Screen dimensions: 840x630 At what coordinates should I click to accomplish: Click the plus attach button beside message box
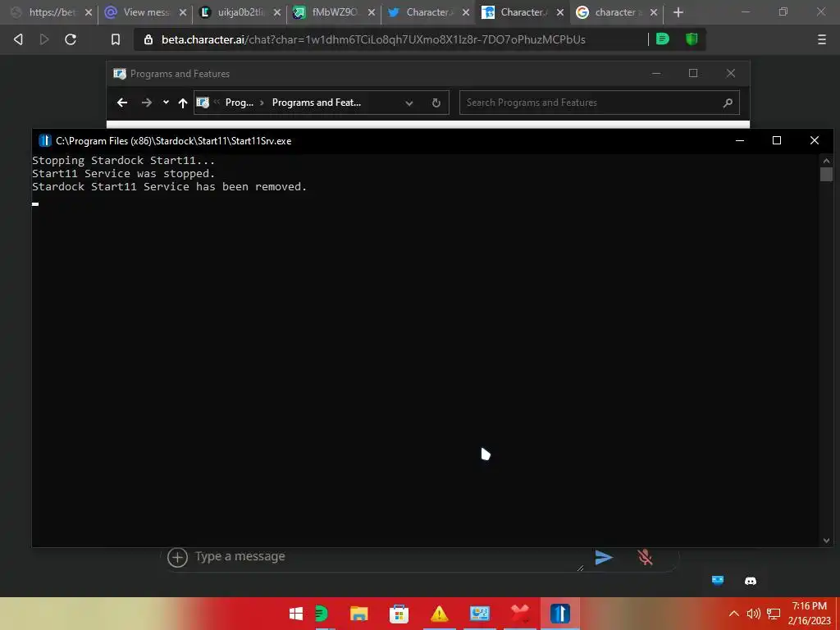[177, 557]
